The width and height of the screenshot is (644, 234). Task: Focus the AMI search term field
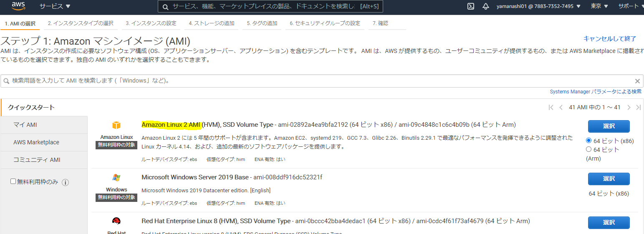coord(321,81)
